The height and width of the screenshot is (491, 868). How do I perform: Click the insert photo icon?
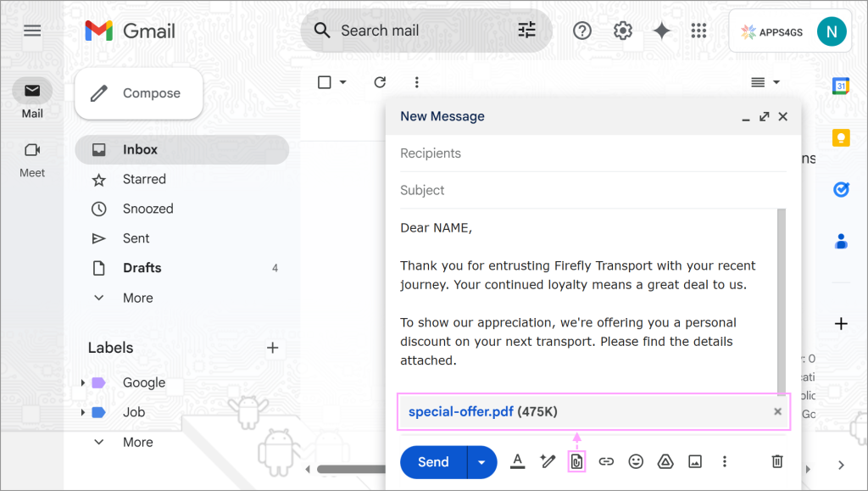coord(695,461)
